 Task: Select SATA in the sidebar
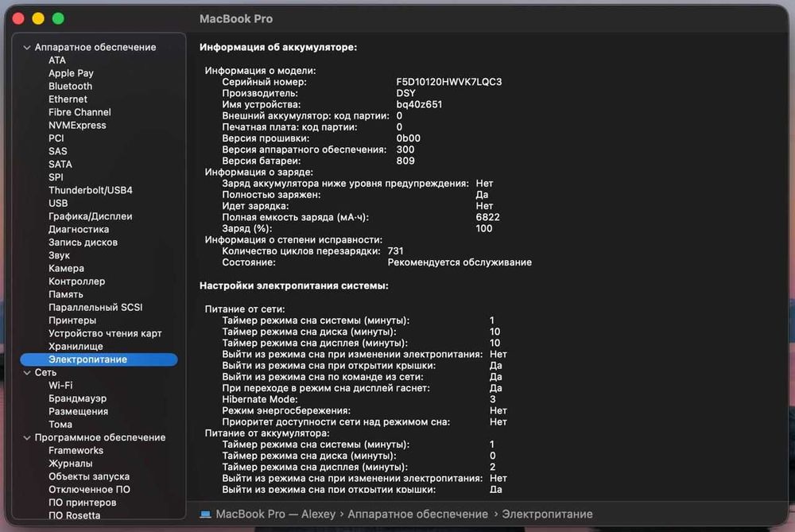click(60, 165)
